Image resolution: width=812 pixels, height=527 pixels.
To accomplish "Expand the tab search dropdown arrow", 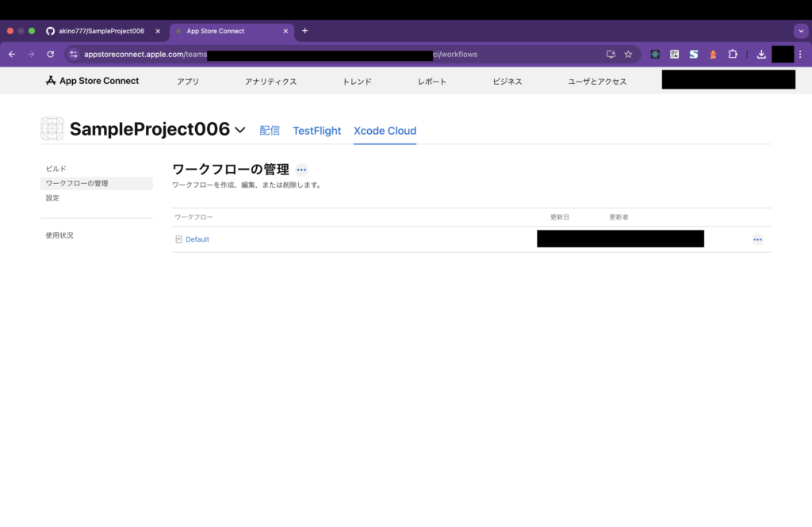I will coord(800,31).
